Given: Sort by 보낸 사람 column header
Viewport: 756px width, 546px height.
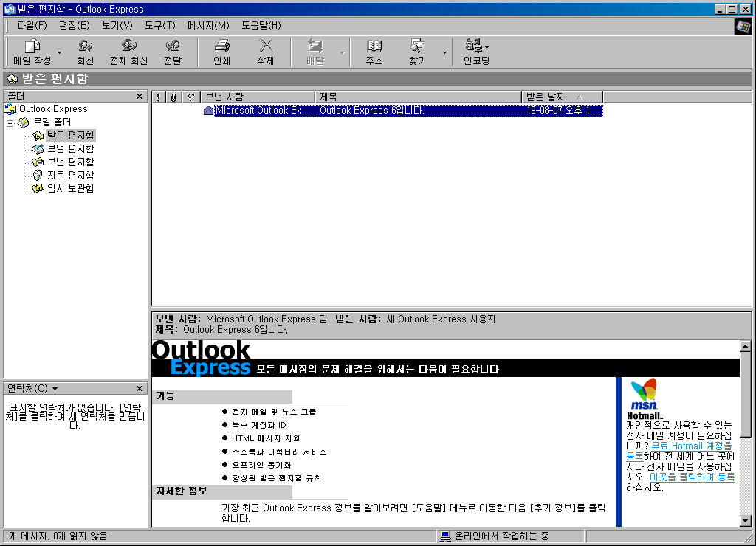Looking at the screenshot, I should tap(258, 97).
